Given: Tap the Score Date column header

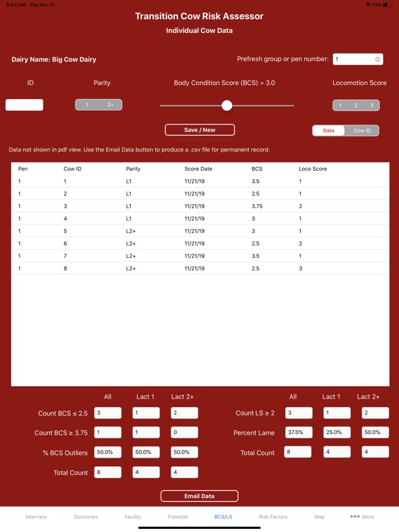Looking at the screenshot, I should click(x=199, y=169).
